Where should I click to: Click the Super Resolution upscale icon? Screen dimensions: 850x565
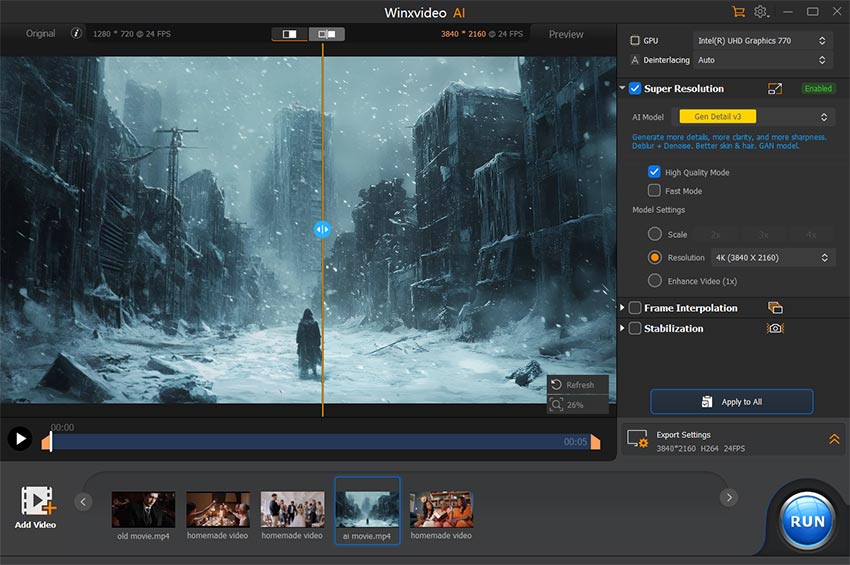coord(775,88)
